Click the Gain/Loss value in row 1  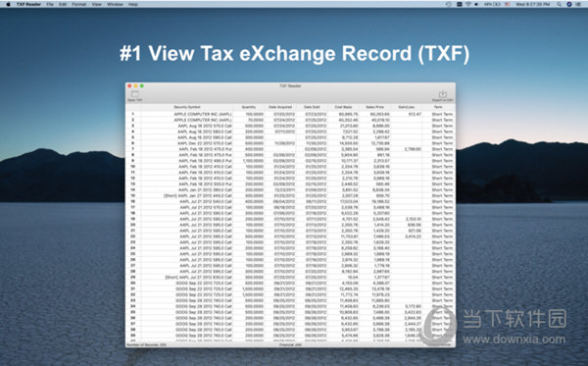[415, 114]
